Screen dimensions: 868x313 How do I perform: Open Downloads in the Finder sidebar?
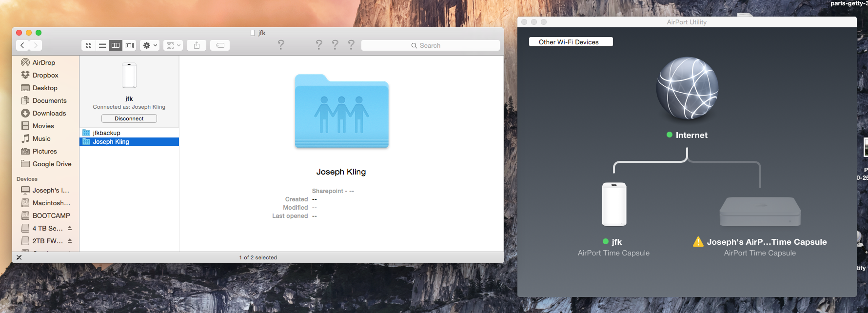coord(49,113)
